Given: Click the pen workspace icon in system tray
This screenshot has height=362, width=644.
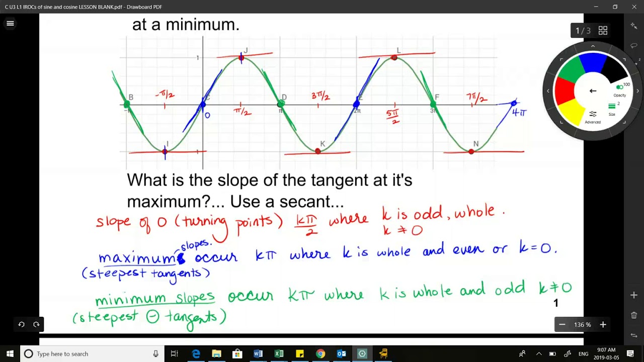Looking at the screenshot, I should point(568,353).
